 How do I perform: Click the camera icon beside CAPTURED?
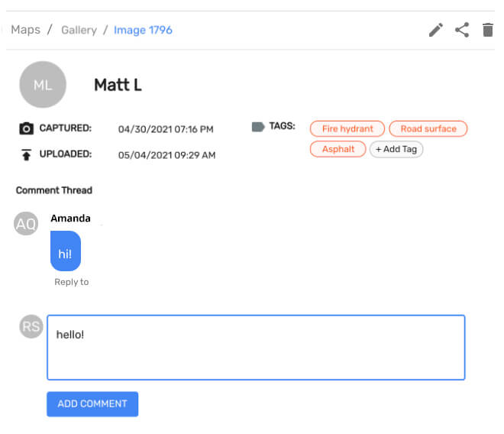27,128
